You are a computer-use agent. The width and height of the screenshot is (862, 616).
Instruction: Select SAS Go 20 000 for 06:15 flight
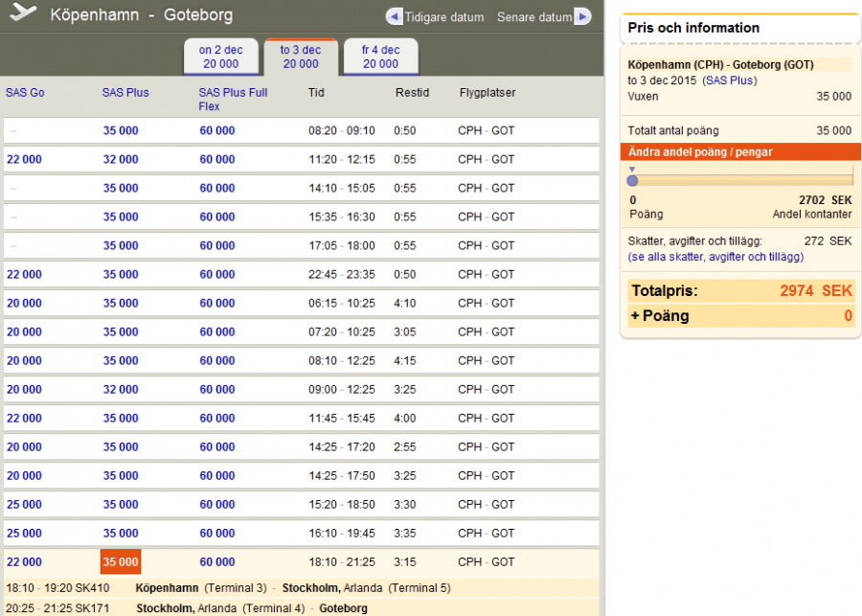coord(24,303)
